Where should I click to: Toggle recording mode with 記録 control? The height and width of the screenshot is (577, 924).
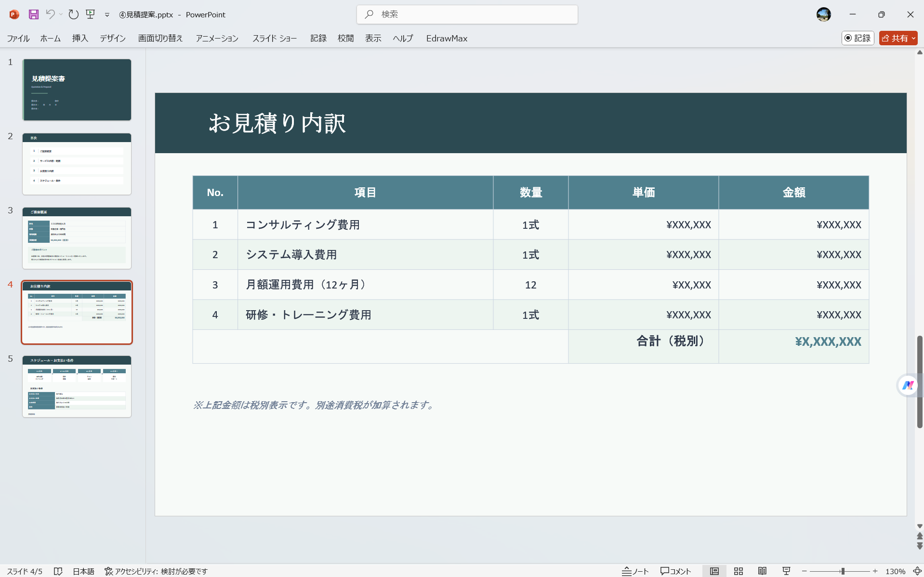click(x=858, y=38)
